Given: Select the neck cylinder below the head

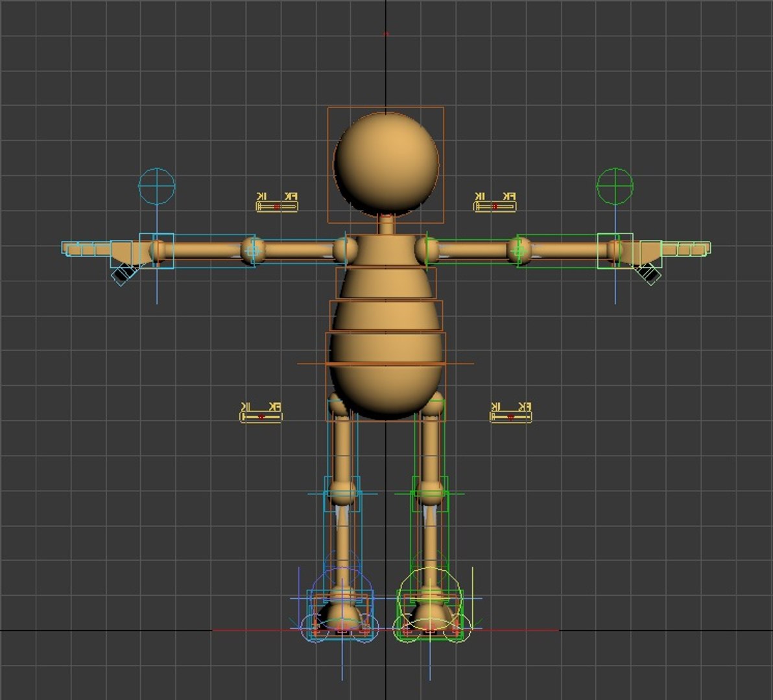Looking at the screenshot, I should point(386,225).
